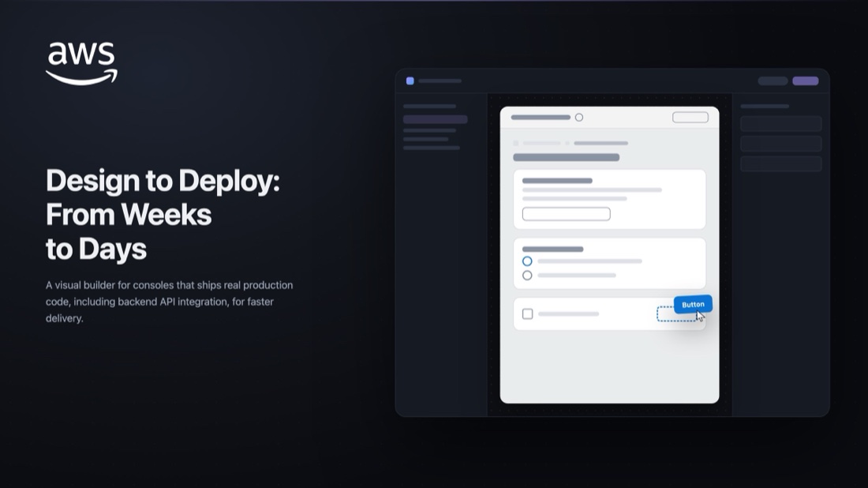This screenshot has height=488, width=868.
Task: Select the highlighted item in left sidebar
Action: pyautogui.click(x=435, y=119)
